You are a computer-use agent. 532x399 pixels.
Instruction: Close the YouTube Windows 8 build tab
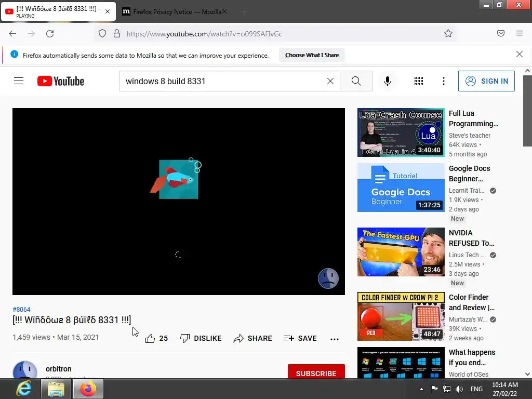click(108, 11)
